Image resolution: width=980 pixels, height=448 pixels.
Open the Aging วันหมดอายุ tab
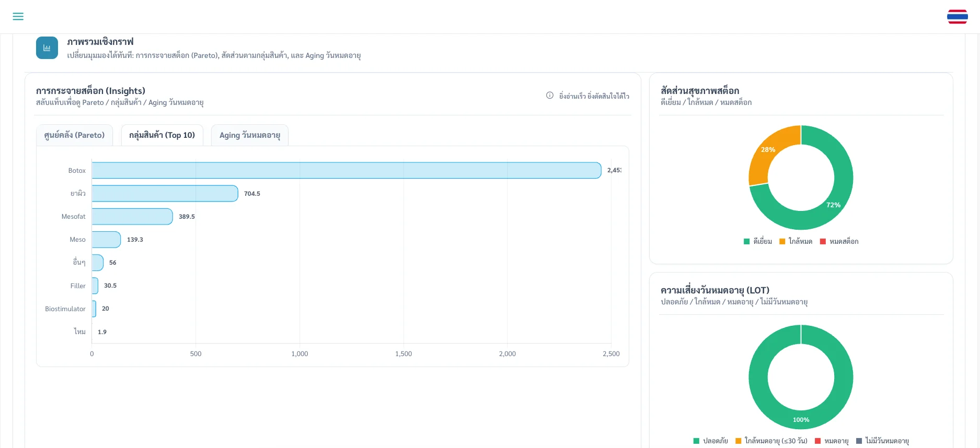tap(250, 135)
